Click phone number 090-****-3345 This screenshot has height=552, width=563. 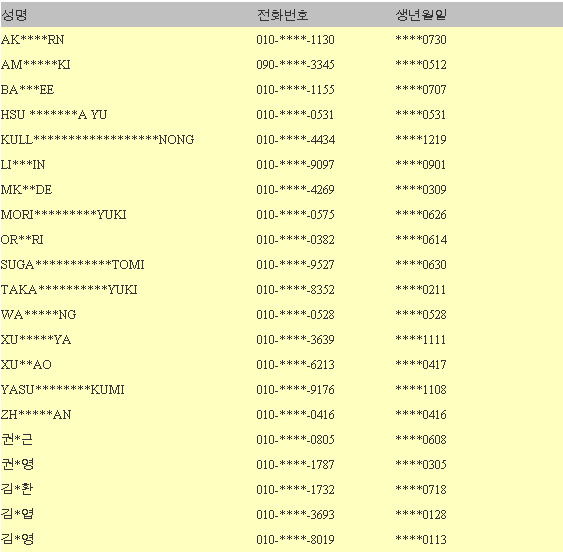click(x=296, y=65)
